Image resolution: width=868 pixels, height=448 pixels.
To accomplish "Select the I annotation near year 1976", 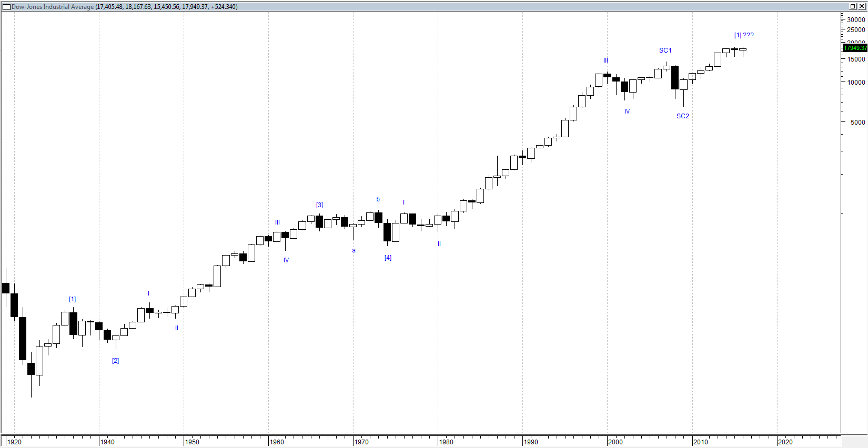I will [x=404, y=202].
